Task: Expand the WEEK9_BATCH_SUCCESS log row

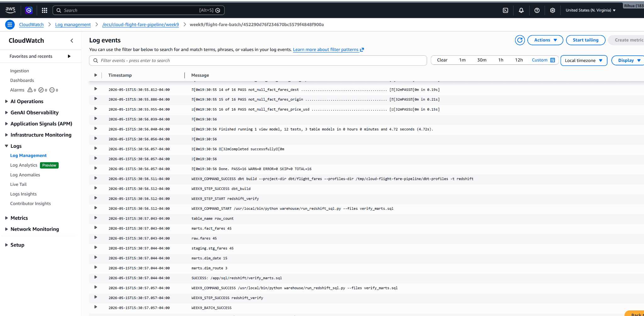Action: (96, 307)
